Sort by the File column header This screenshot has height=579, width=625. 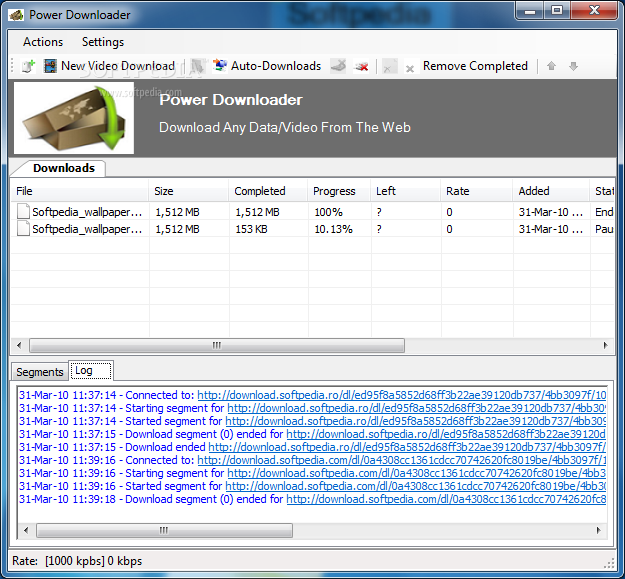(x=79, y=191)
